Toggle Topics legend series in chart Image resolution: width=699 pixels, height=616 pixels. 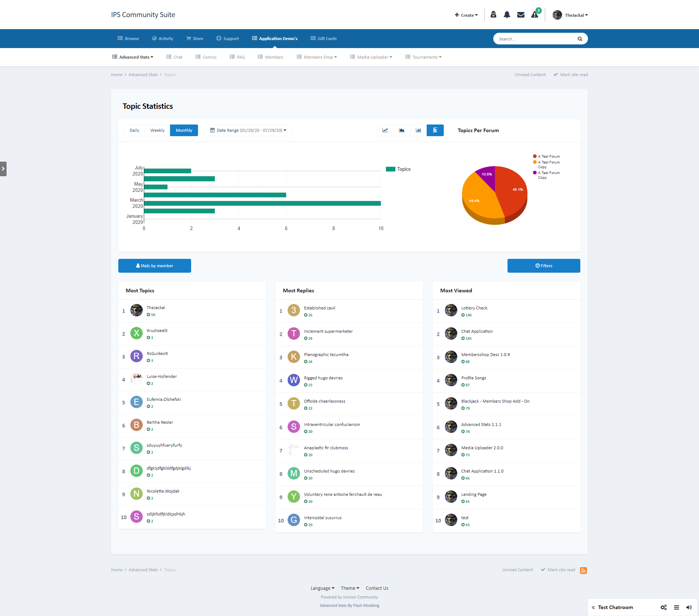[x=398, y=169]
